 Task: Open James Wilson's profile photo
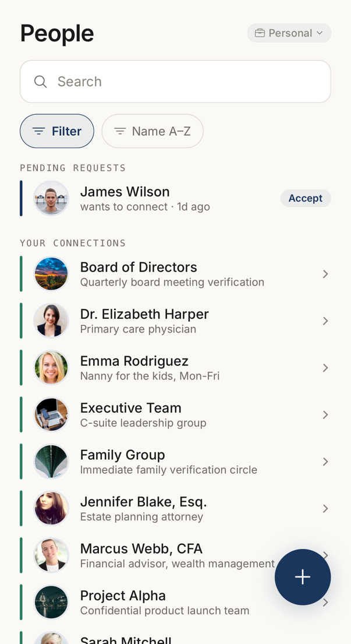point(51,198)
